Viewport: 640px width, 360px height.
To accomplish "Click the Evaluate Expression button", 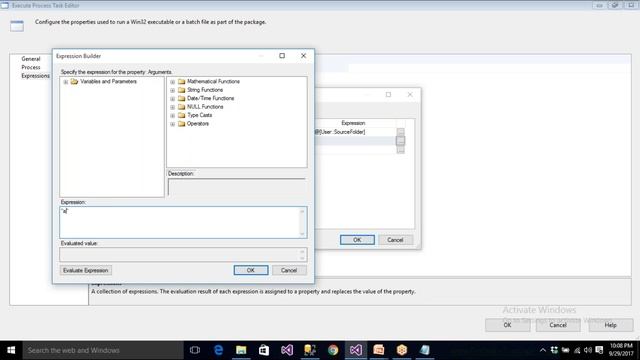I will point(86,270).
